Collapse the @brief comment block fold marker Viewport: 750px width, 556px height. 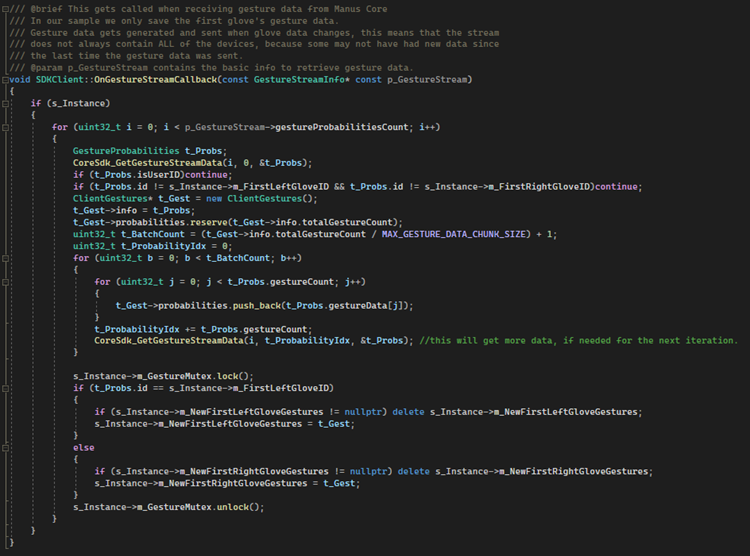point(5,9)
